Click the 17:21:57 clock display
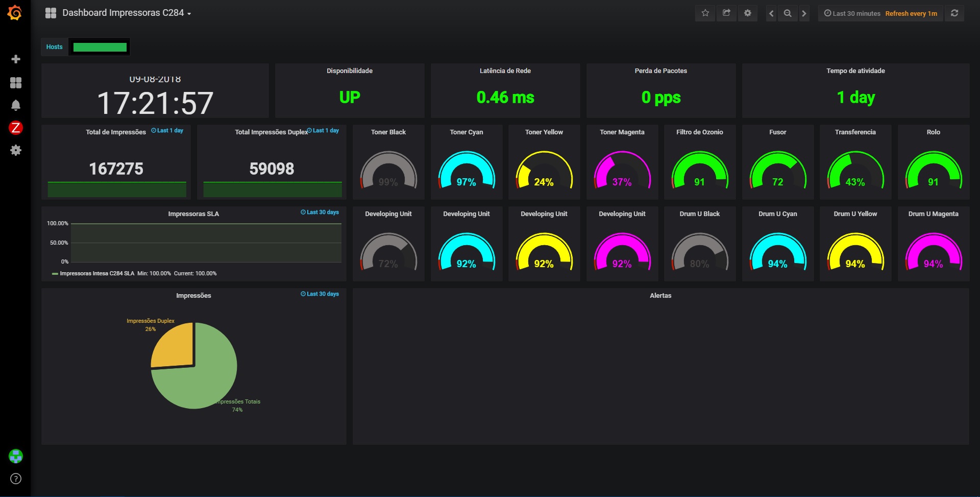This screenshot has height=497, width=980. pos(155,103)
